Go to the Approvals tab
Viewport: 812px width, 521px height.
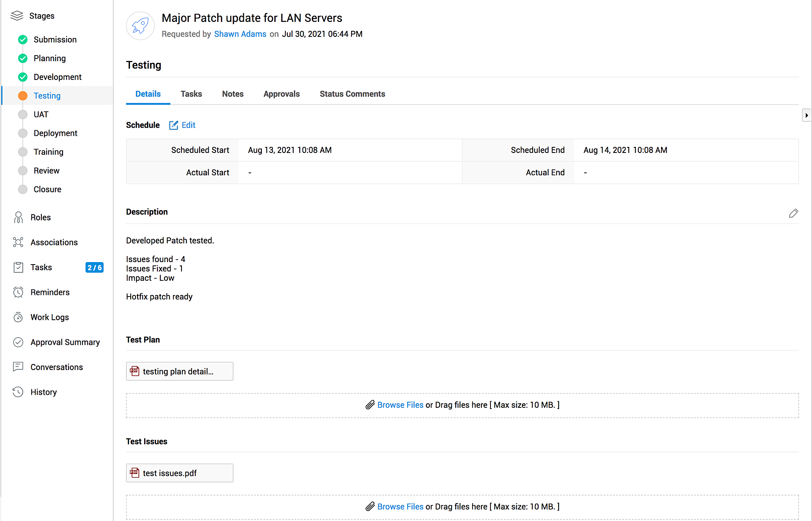pos(281,94)
